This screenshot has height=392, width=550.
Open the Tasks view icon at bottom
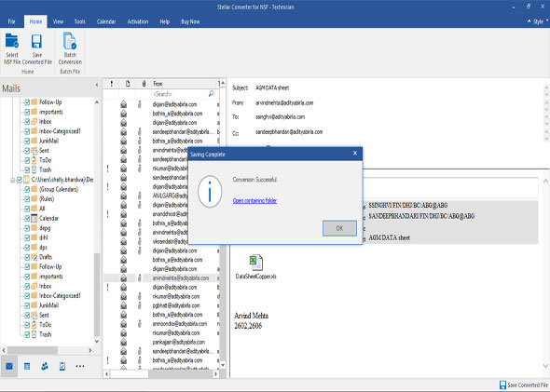pos(62,366)
